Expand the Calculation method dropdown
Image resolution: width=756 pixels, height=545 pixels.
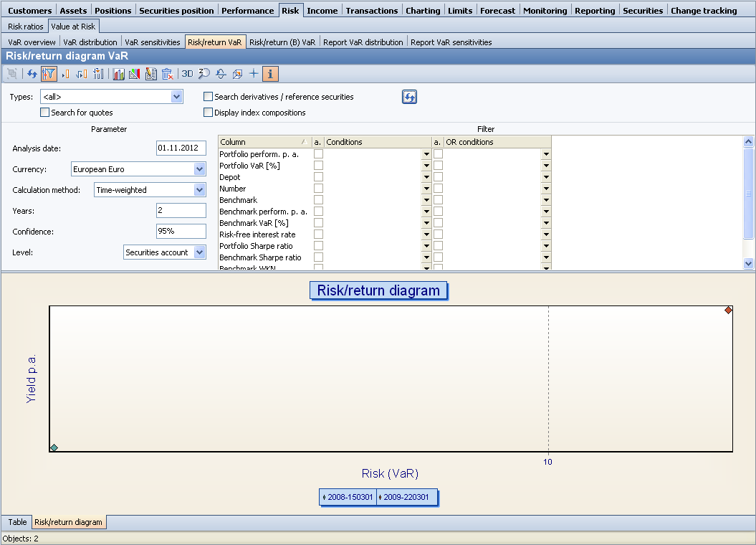click(x=199, y=190)
